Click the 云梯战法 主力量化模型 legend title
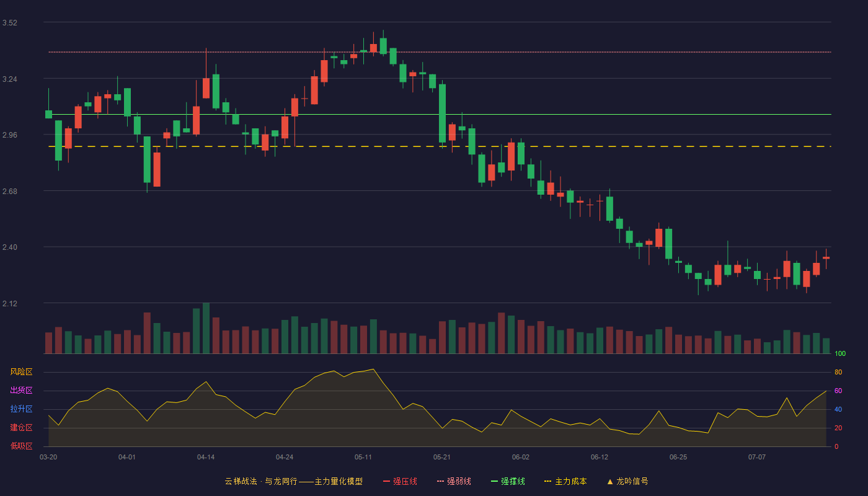Screen dimensions: 868x496 [293, 481]
